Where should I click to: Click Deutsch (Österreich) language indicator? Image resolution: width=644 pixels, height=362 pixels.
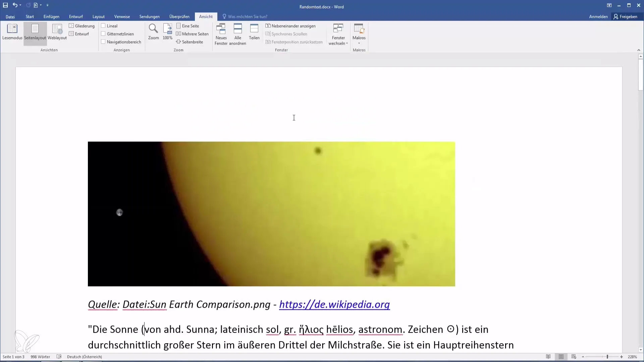[85, 357]
